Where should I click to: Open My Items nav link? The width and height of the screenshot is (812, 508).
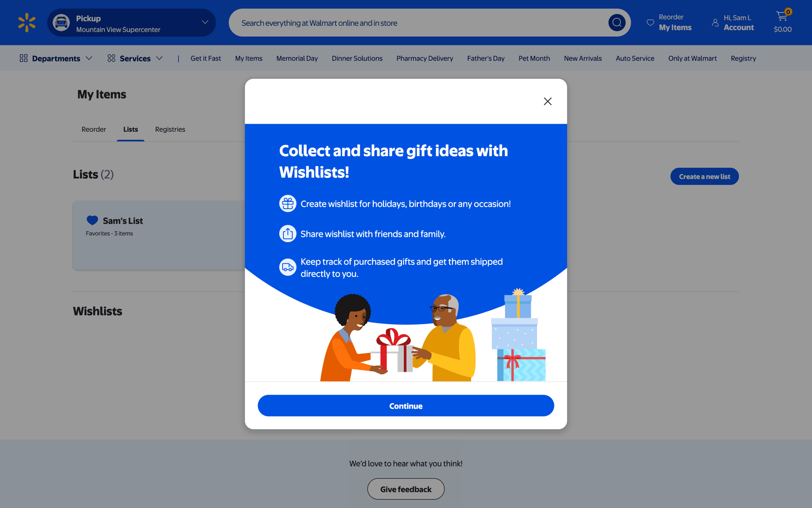249,58
